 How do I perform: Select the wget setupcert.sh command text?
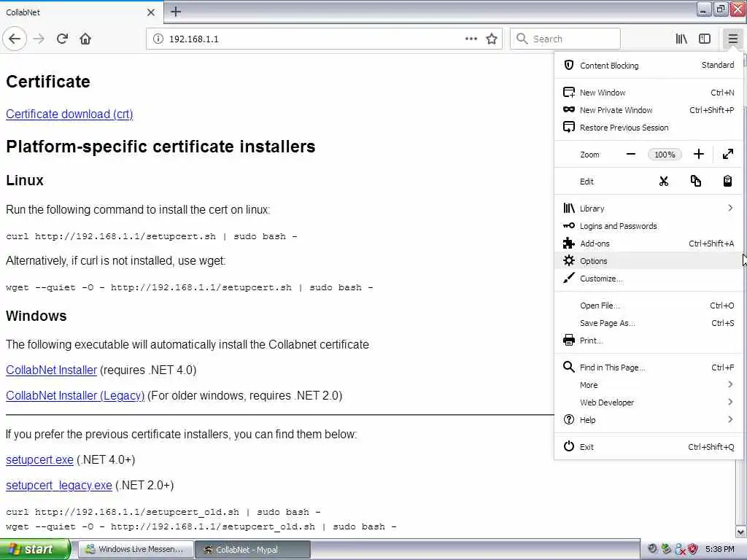pos(190,287)
